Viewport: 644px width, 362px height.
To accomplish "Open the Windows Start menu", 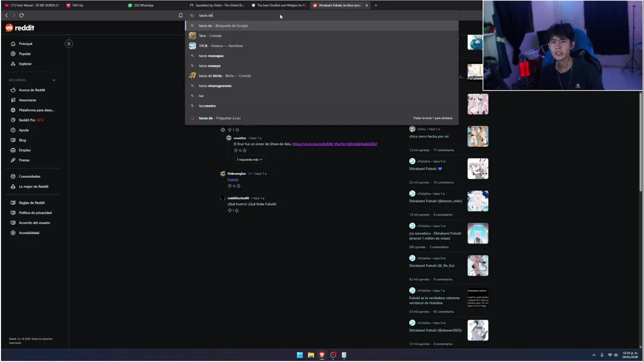I will point(300,355).
